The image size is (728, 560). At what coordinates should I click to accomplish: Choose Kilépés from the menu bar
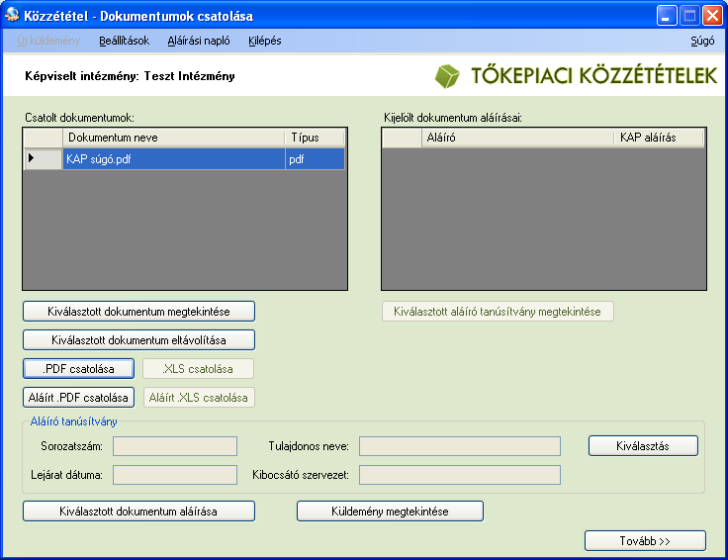pos(265,41)
